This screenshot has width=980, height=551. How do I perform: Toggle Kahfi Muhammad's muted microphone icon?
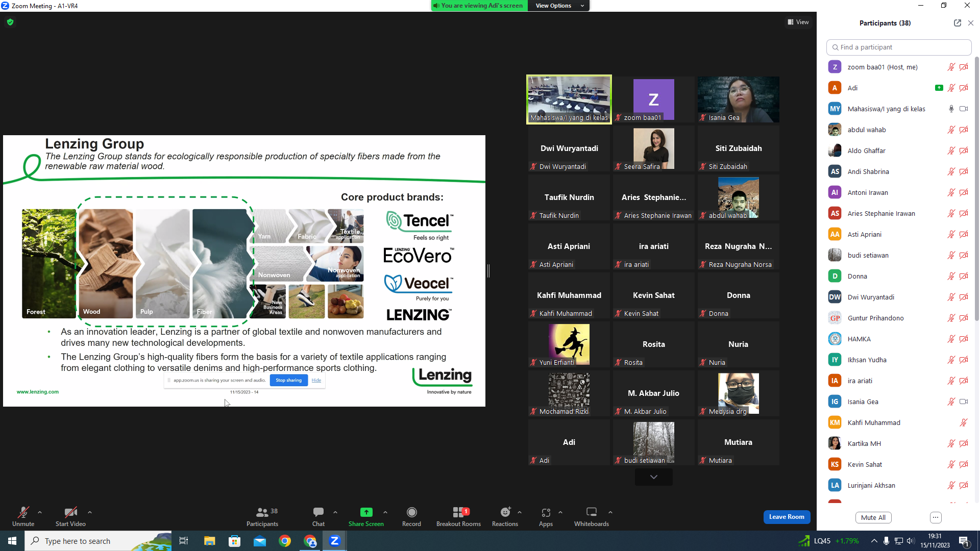pyautogui.click(x=964, y=422)
